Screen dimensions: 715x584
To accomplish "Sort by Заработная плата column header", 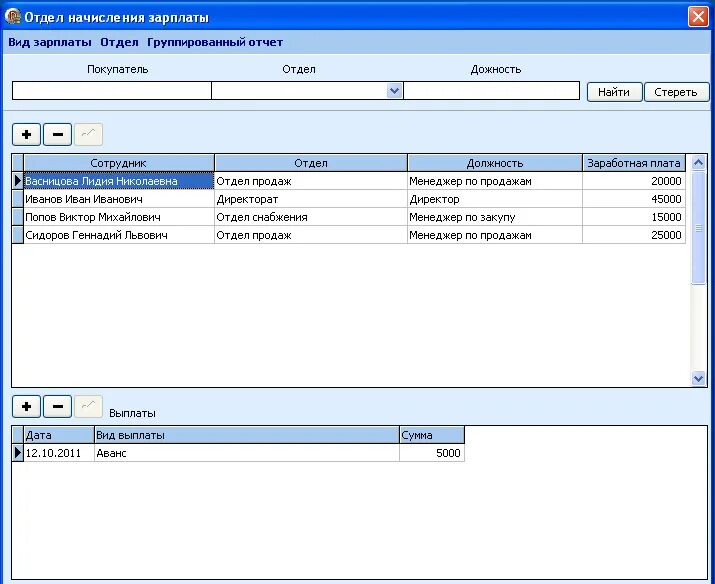I will 634,163.
